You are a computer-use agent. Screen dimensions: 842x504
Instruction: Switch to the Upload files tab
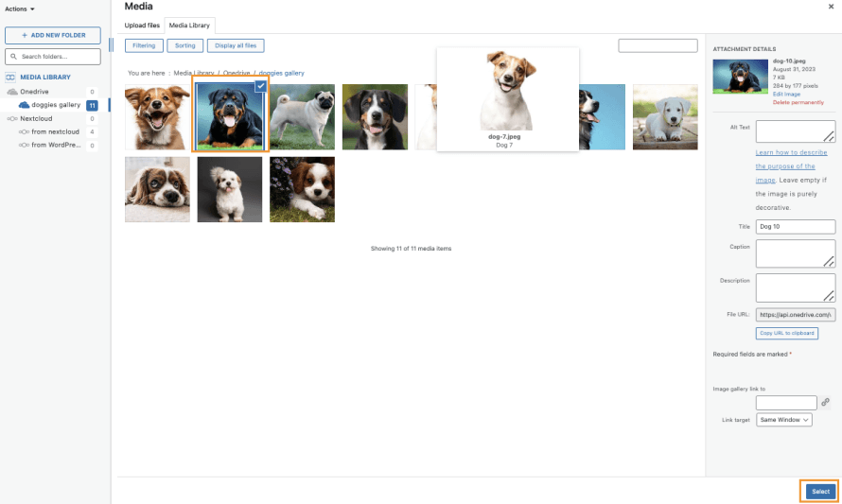click(x=142, y=26)
